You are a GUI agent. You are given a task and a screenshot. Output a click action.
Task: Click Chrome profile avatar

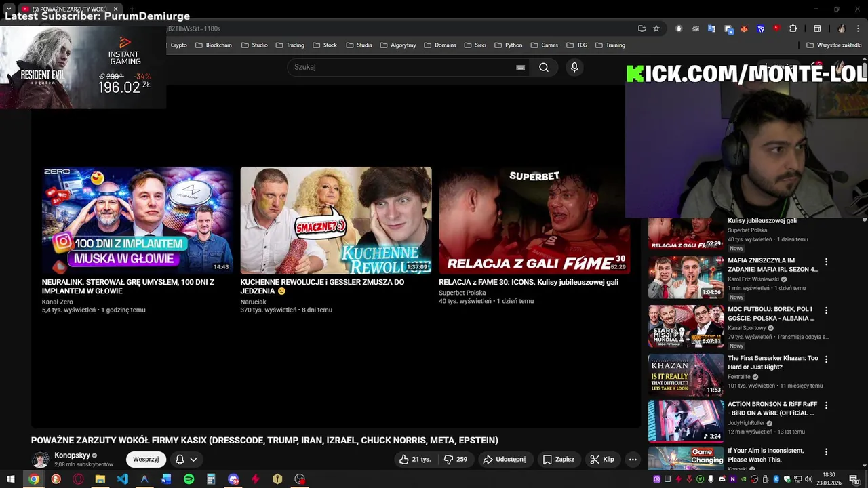(x=842, y=28)
